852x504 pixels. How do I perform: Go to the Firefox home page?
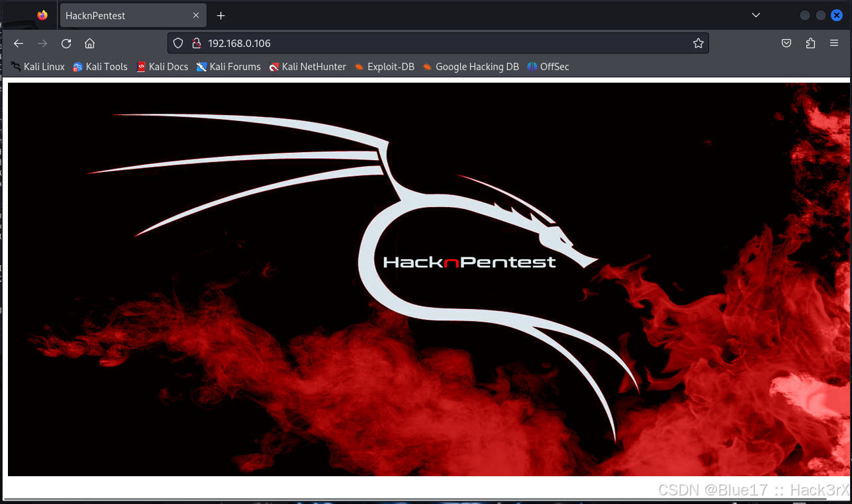(90, 43)
